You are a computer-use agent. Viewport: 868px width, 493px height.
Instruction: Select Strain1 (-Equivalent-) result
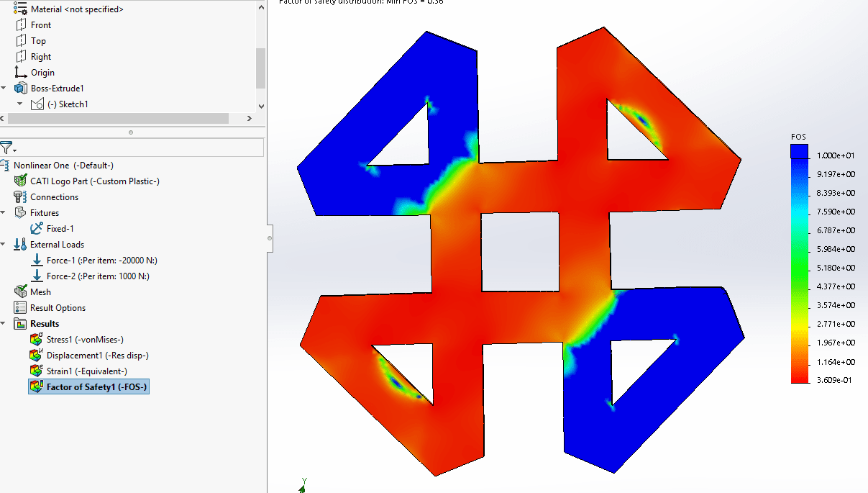pyautogui.click(x=87, y=371)
